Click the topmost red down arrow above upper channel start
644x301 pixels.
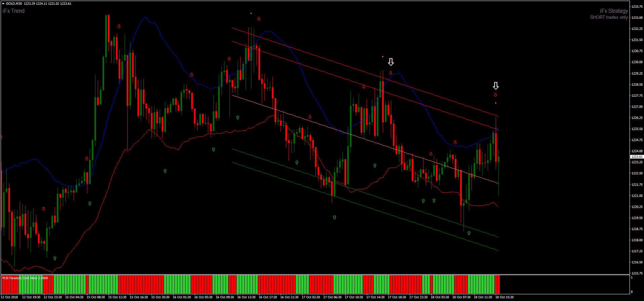coord(259,19)
